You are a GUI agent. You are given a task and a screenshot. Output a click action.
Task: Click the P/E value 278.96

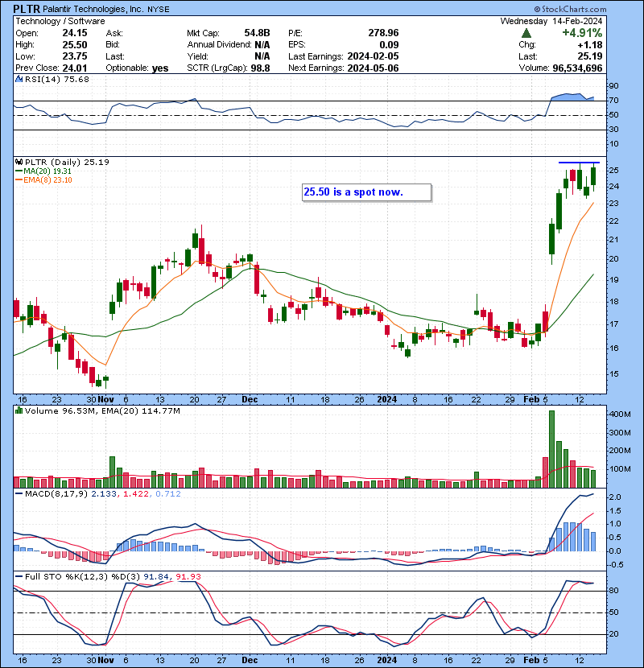[x=383, y=33]
